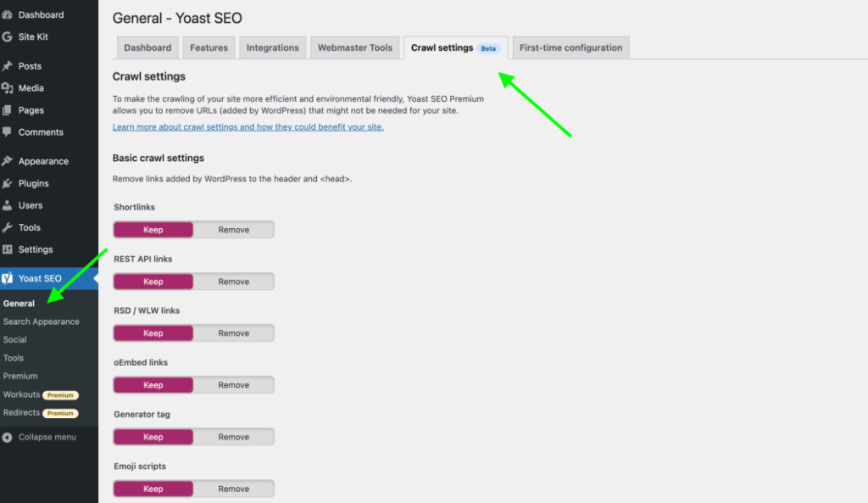Open Tools under Yoast SEO submenu
The width and height of the screenshot is (868, 503).
point(14,358)
